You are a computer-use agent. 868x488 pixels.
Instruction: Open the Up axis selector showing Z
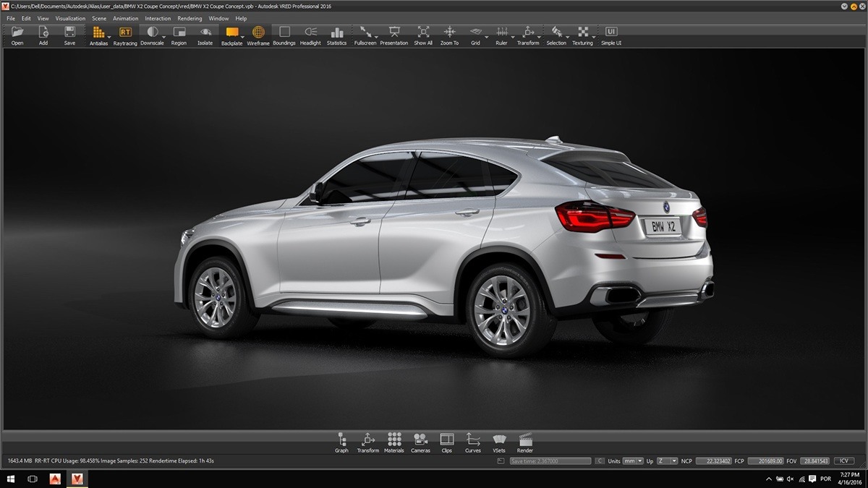click(667, 461)
